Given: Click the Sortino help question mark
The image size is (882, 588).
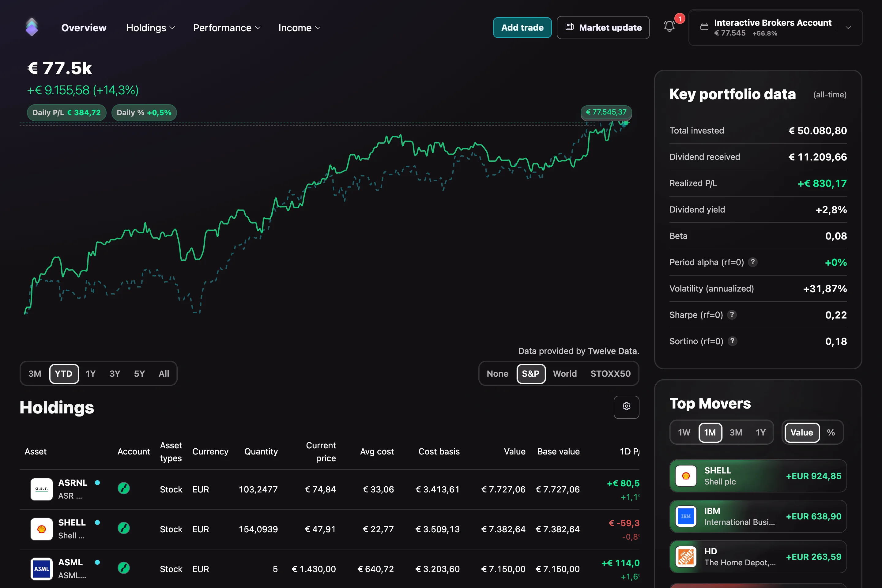Looking at the screenshot, I should pyautogui.click(x=732, y=341).
